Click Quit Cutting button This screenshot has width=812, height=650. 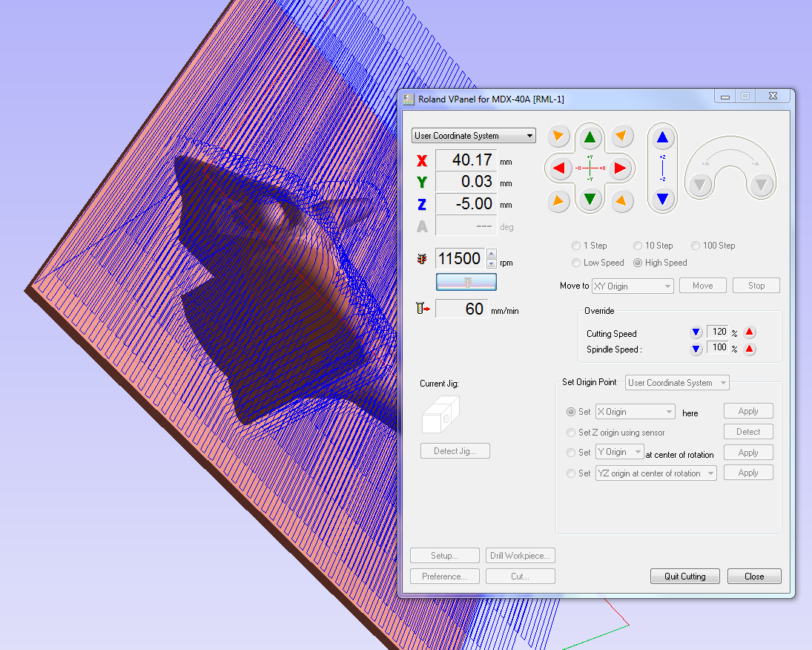685,577
